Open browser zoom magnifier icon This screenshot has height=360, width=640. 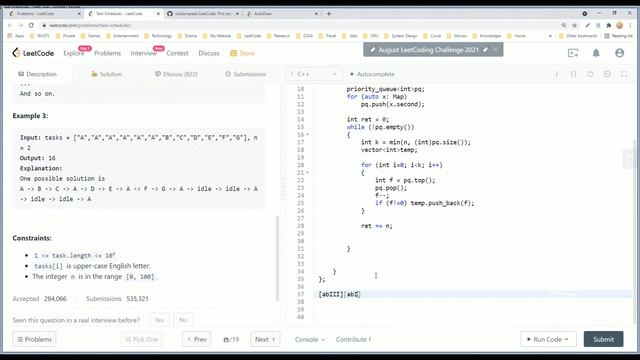click(x=564, y=25)
